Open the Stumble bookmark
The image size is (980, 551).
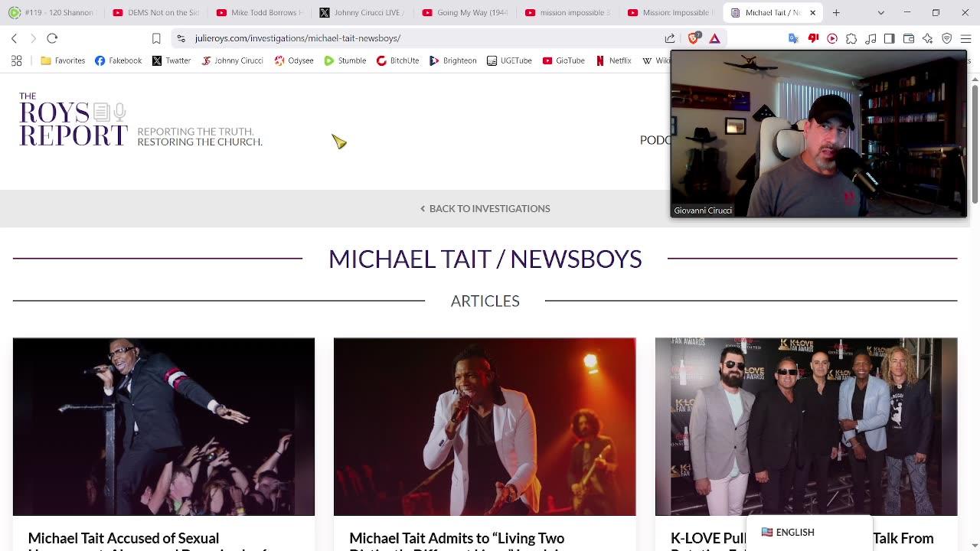(x=345, y=60)
